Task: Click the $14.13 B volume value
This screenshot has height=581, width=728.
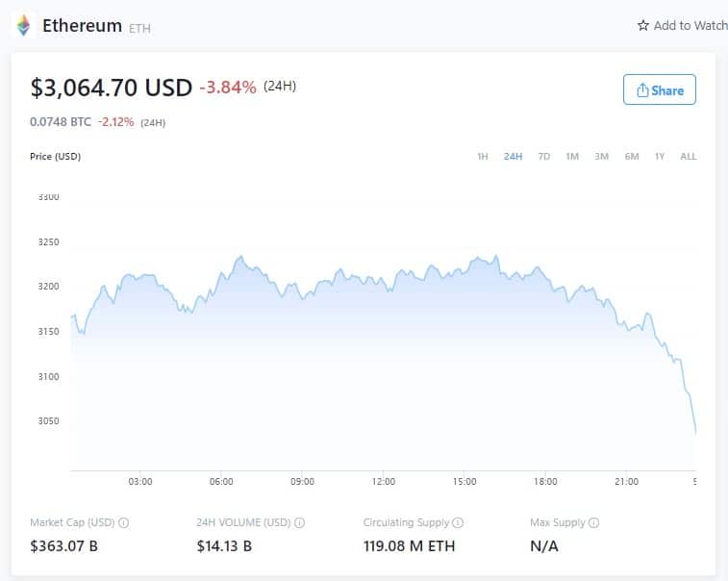Action: tap(224, 546)
